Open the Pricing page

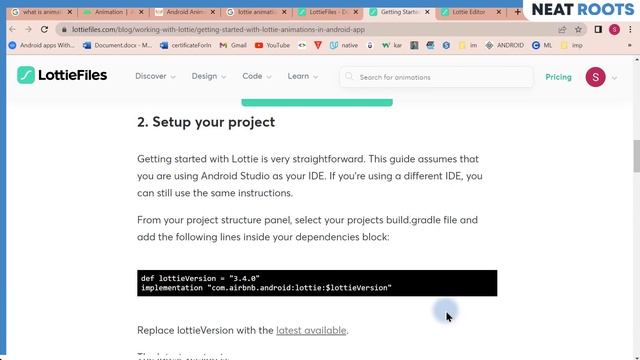558,77
